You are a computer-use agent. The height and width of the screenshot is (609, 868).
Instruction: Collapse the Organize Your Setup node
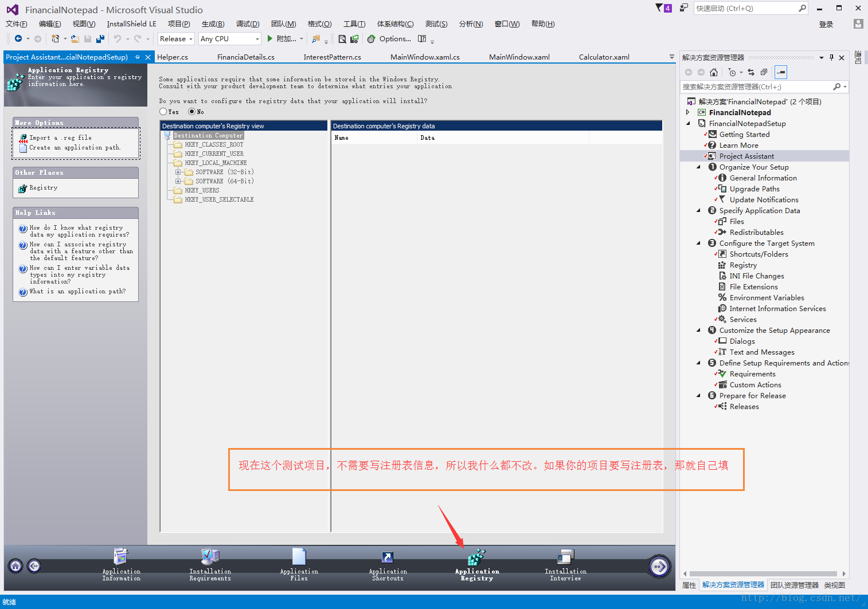click(x=698, y=167)
